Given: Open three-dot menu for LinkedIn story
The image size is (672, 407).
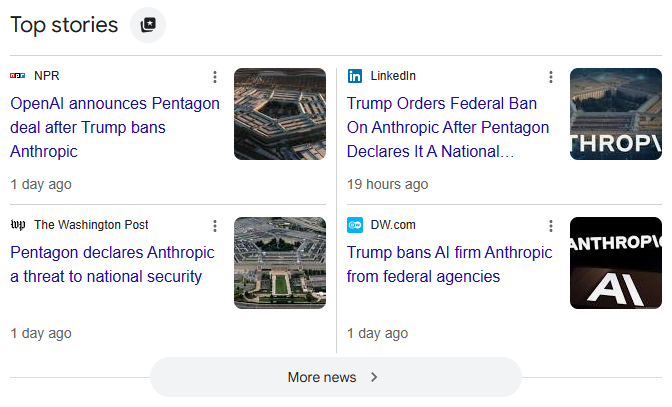Looking at the screenshot, I should tap(550, 77).
